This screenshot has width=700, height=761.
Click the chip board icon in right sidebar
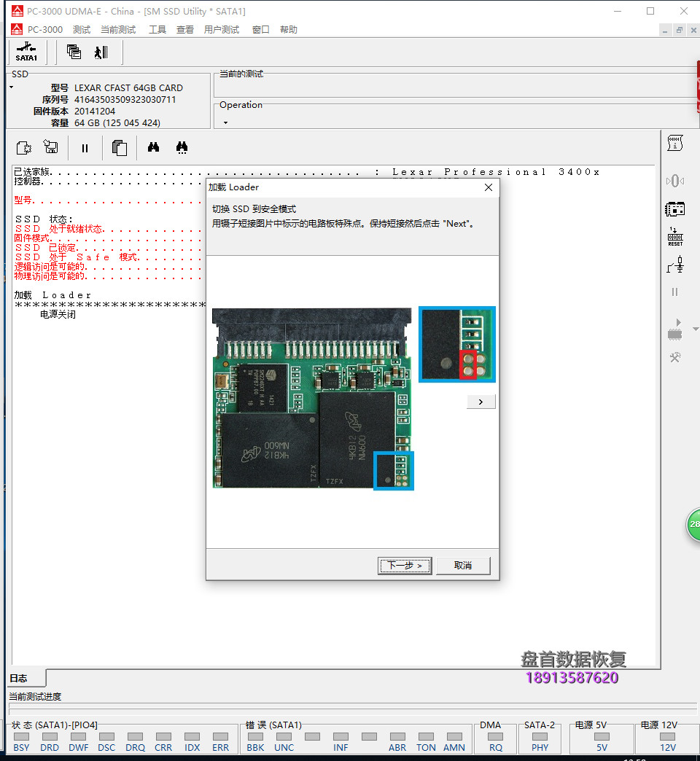click(x=674, y=209)
